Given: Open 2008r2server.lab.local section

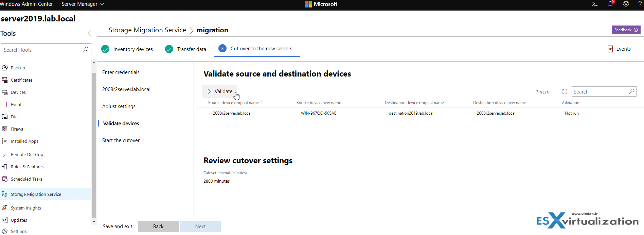Looking at the screenshot, I should tap(126, 89).
